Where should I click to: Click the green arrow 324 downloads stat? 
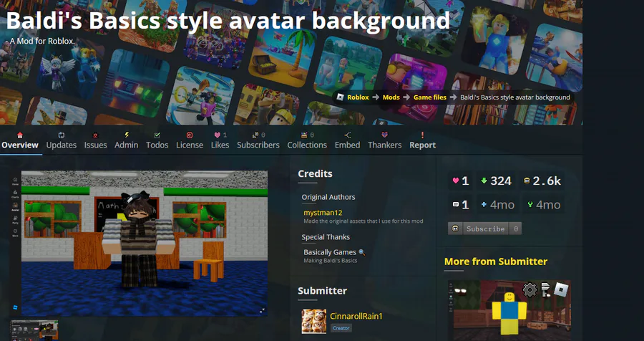[x=496, y=181]
